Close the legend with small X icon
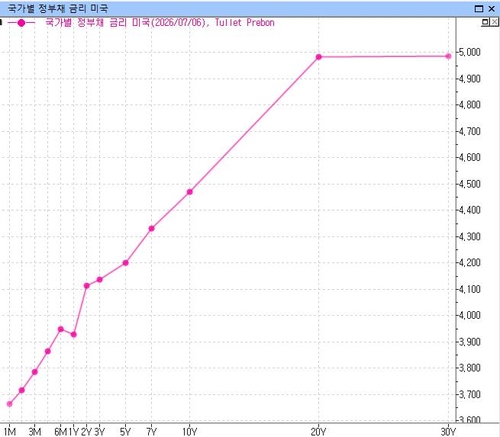The image size is (500, 437). point(494,22)
